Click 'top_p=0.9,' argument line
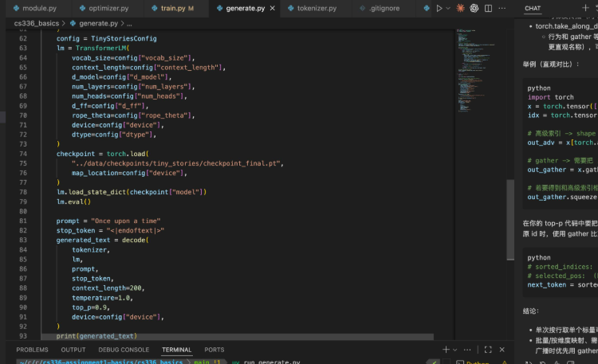 point(91,307)
